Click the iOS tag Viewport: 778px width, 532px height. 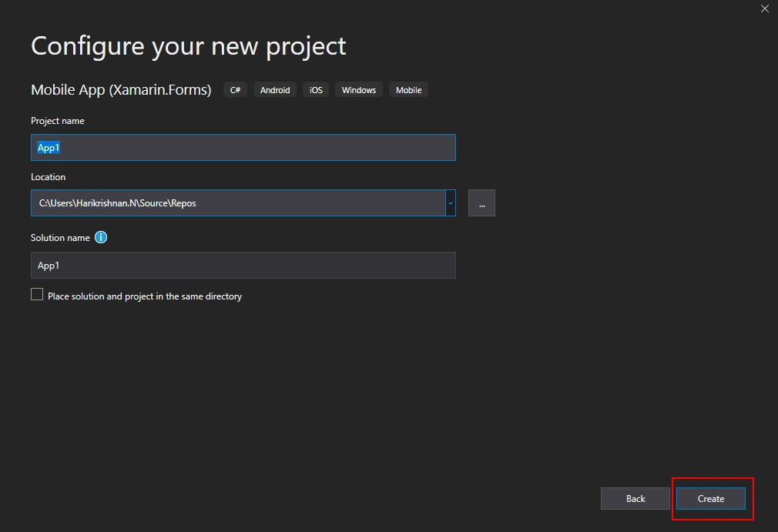(316, 90)
